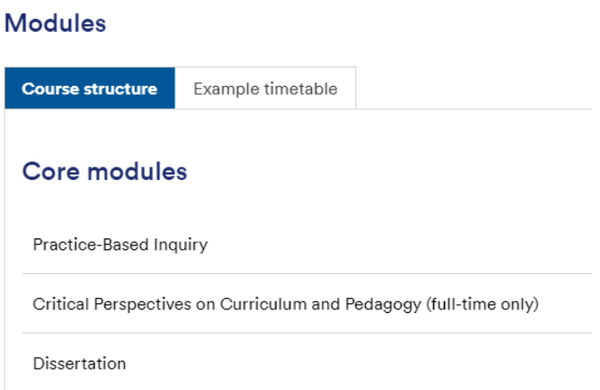Select the word "Pedagogy" in module list
This screenshot has width=600, height=390.
(x=383, y=305)
